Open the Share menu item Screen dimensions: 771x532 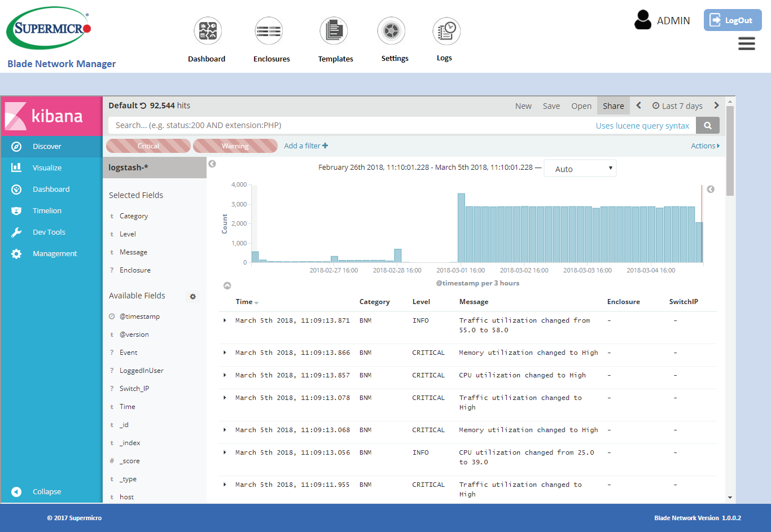pyautogui.click(x=613, y=106)
